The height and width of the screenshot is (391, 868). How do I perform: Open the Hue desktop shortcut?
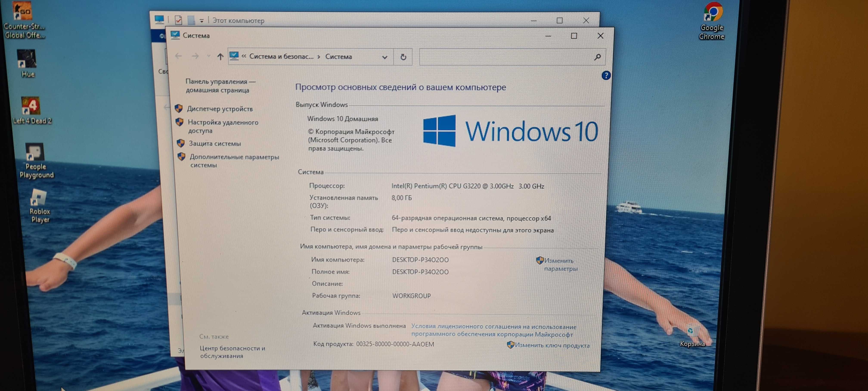tap(27, 63)
